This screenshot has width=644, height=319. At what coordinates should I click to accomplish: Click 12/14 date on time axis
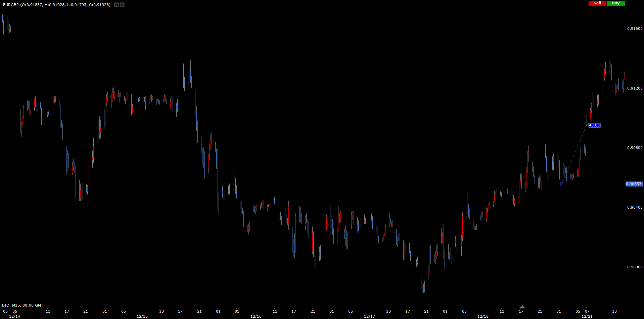(x=14, y=316)
